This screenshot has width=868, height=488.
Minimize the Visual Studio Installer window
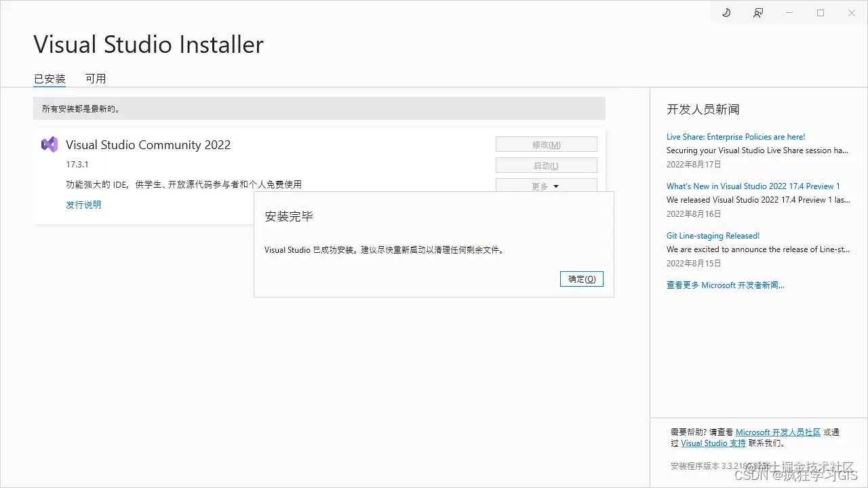(x=789, y=13)
